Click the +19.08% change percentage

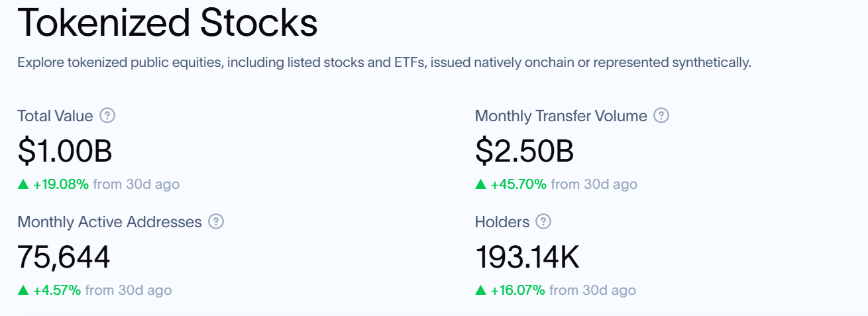pos(61,184)
